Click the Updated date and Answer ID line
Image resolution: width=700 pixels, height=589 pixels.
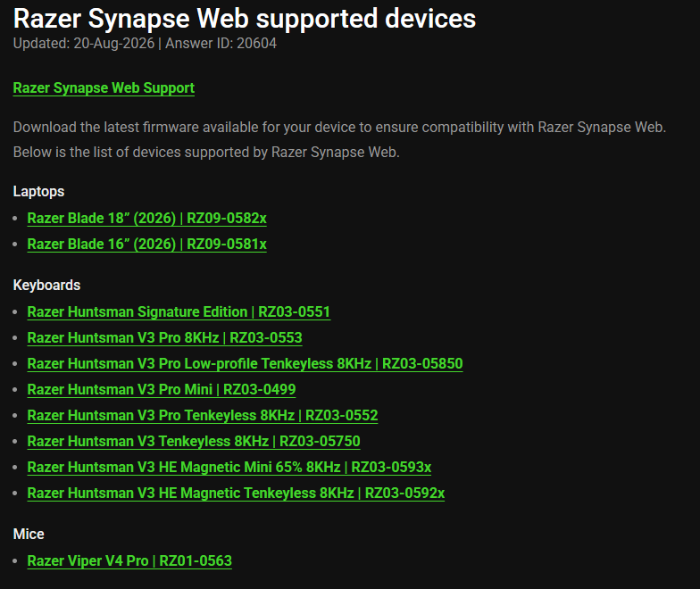[x=145, y=43]
